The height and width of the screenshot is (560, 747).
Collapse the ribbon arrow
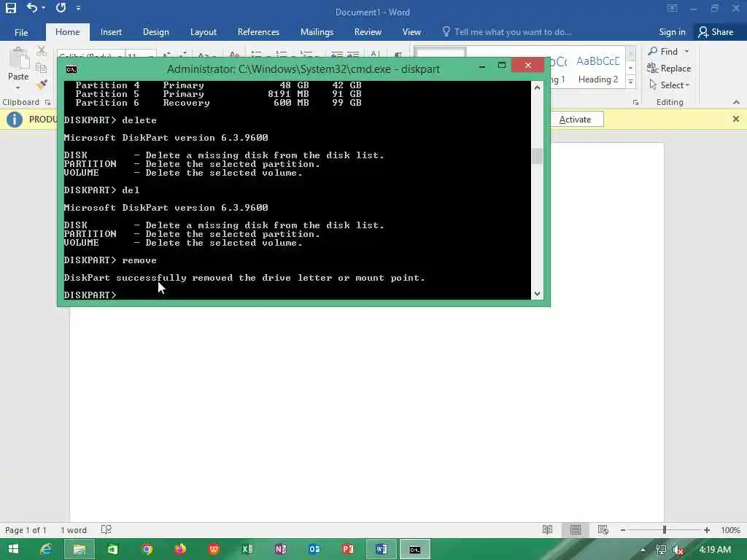pos(736,102)
